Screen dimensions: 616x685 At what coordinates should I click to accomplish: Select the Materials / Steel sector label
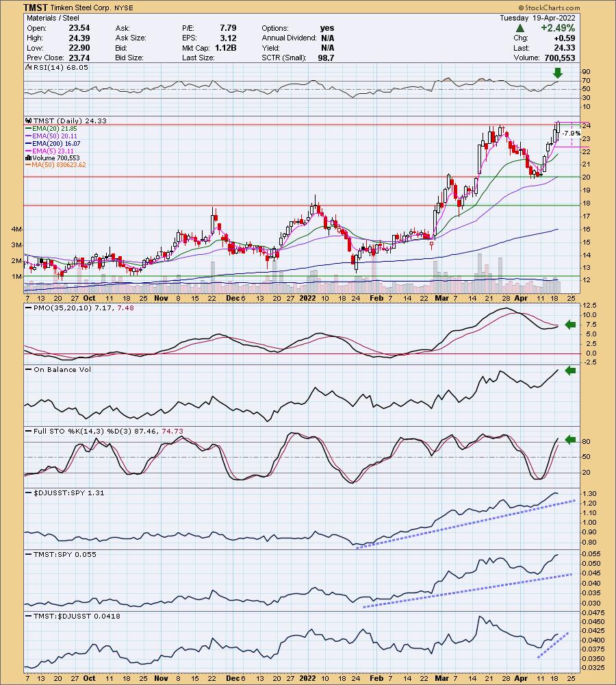[53, 18]
